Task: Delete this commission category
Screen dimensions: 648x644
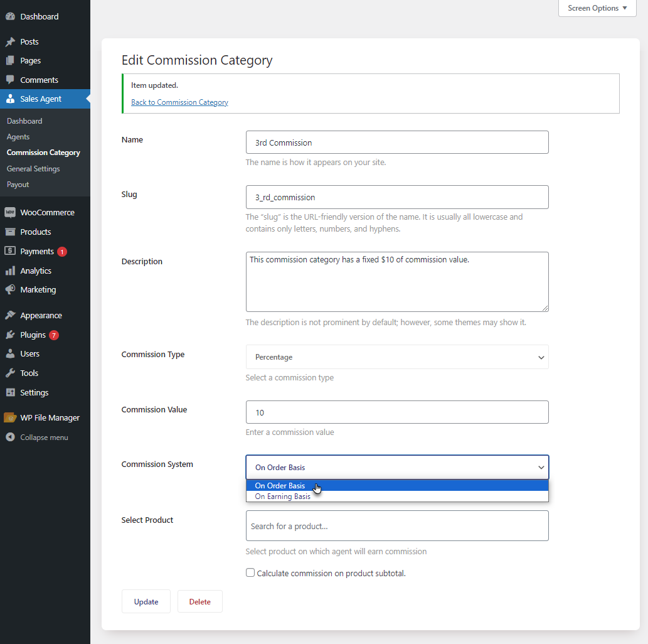Action: point(199,601)
